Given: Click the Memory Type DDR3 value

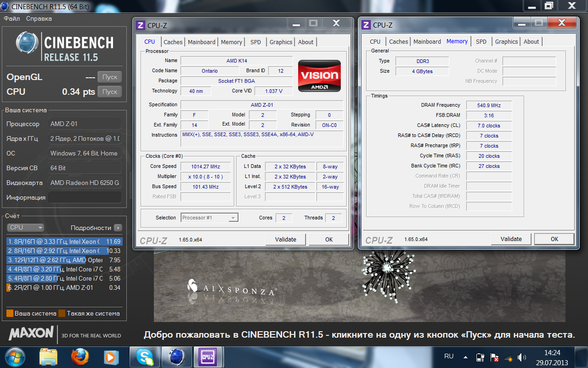Looking at the screenshot, I should tap(422, 61).
